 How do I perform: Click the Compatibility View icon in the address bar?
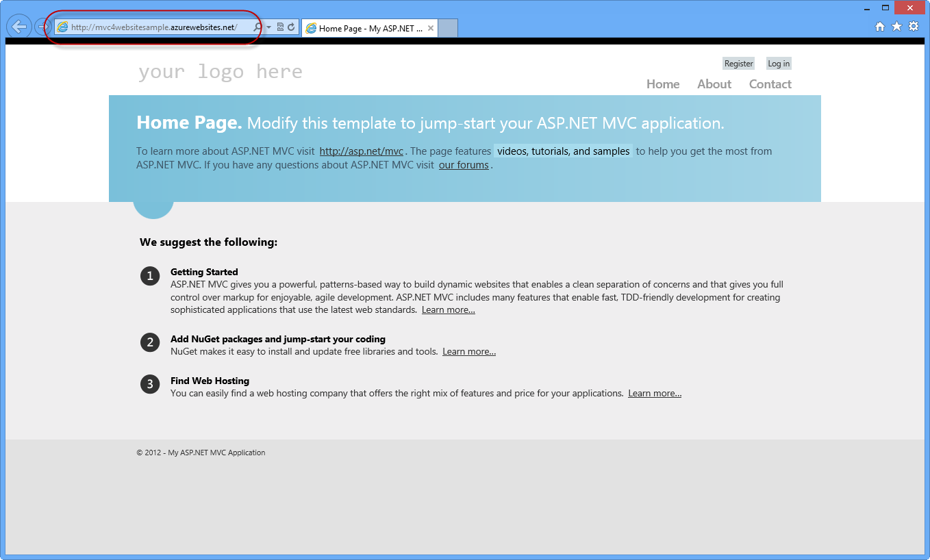tap(280, 27)
